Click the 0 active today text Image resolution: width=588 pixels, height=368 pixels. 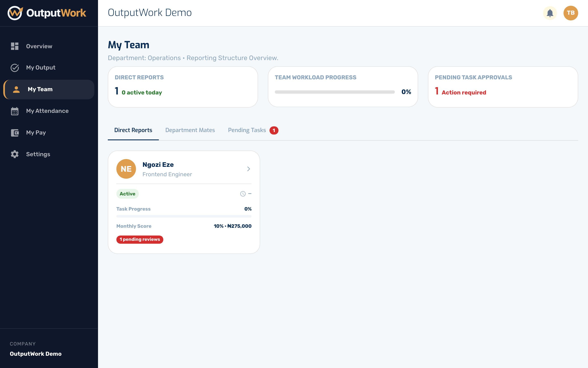pos(142,92)
